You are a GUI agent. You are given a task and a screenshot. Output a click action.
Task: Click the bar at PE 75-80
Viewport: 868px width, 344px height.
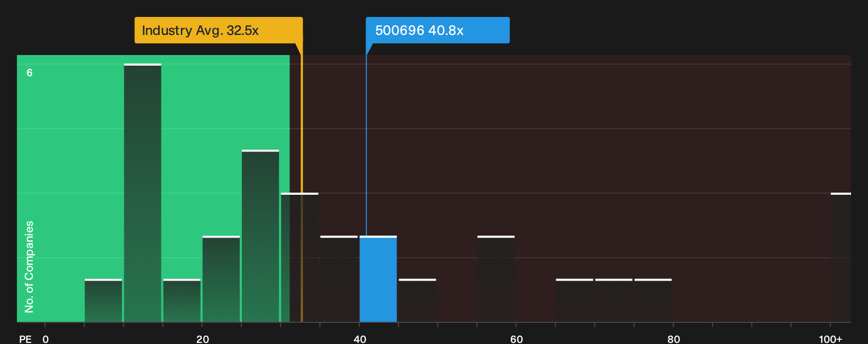pos(653,300)
